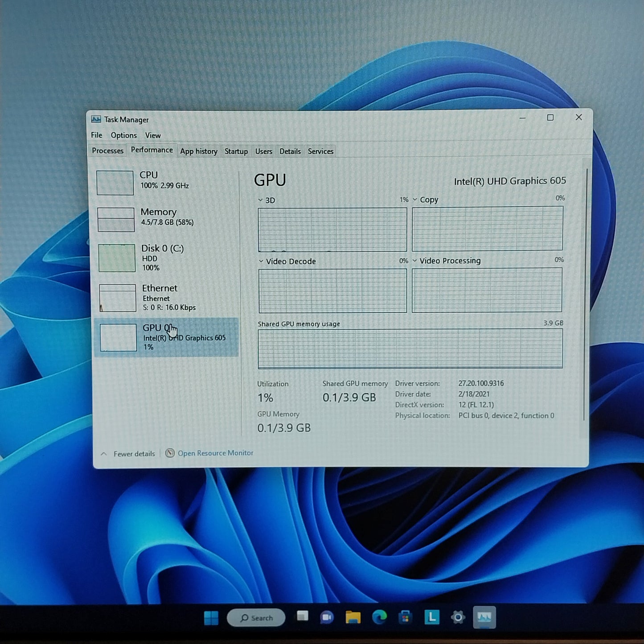Click the GPU 0 mini graph thumbnail
This screenshot has height=644, width=644.
click(118, 337)
